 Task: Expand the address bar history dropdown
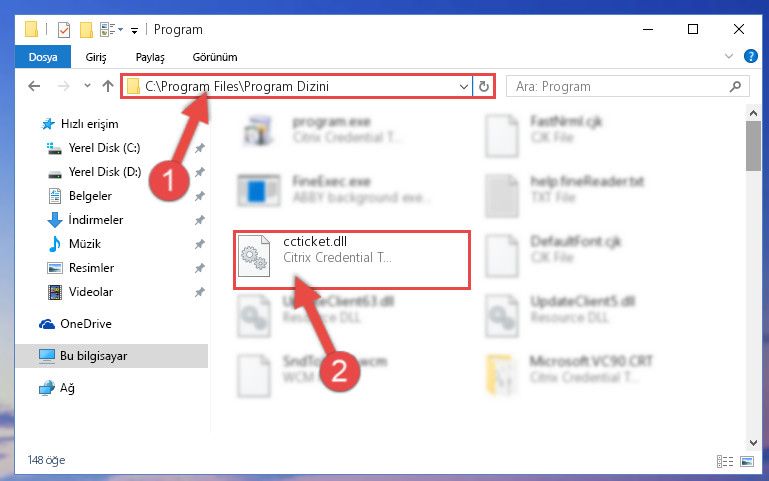click(x=463, y=87)
